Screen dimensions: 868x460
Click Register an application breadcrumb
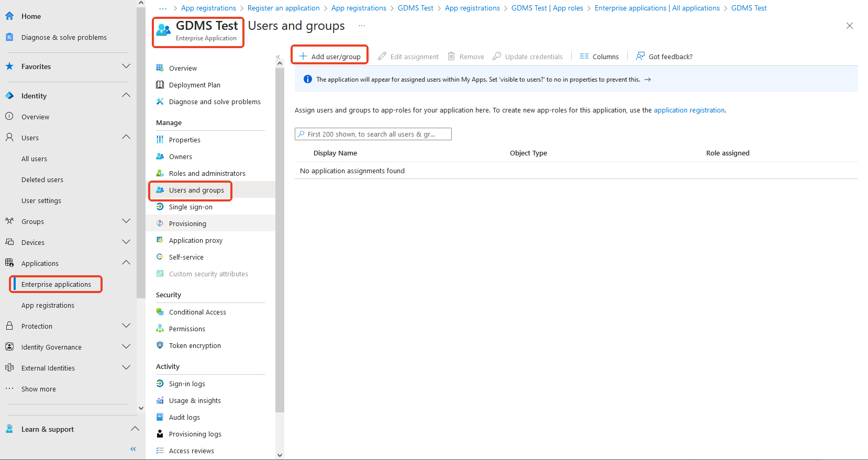tap(283, 8)
